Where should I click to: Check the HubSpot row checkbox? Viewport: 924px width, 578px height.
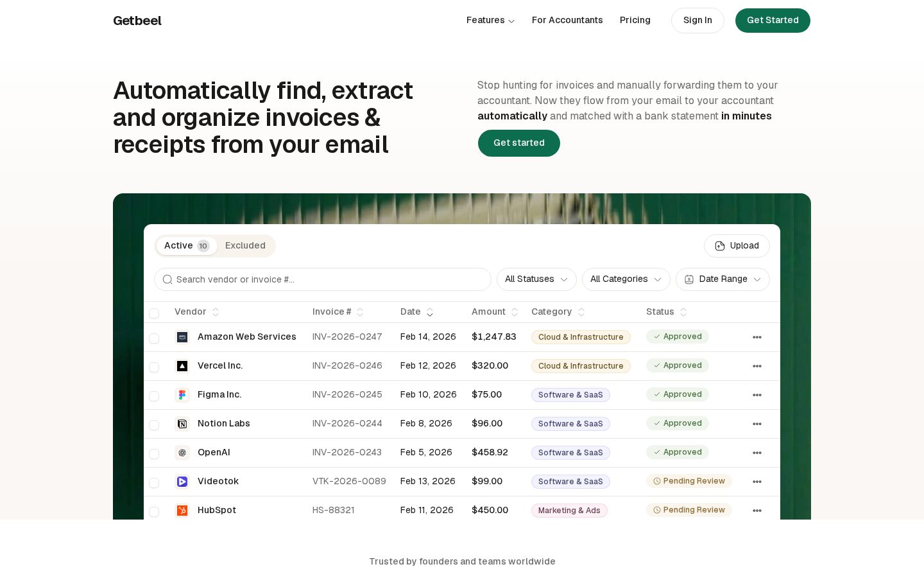pyautogui.click(x=154, y=512)
